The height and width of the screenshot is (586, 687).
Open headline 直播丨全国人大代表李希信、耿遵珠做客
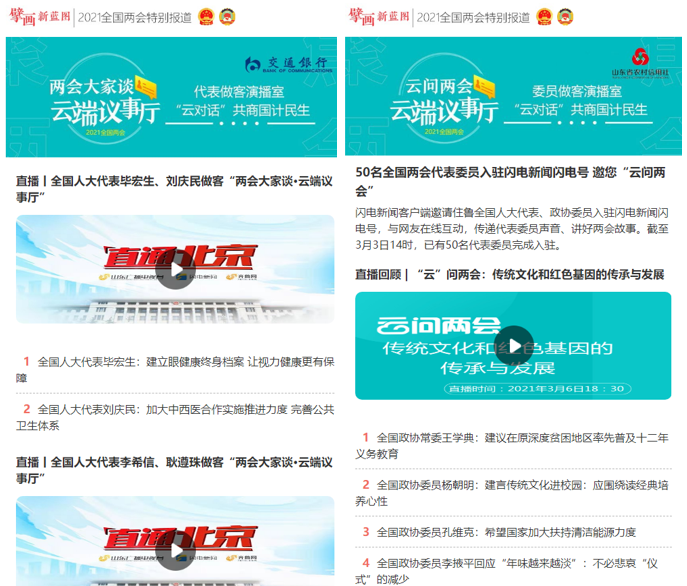click(174, 470)
